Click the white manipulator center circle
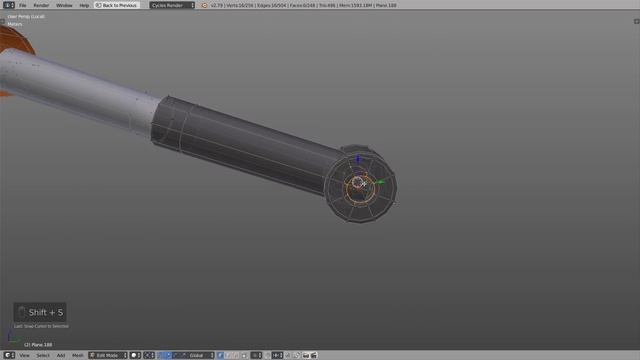The height and width of the screenshot is (360, 640). tap(358, 182)
